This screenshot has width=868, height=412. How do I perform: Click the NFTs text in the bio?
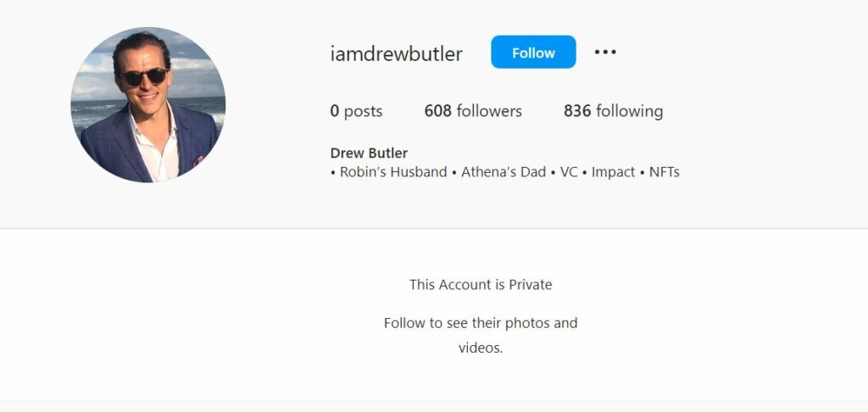pos(664,172)
